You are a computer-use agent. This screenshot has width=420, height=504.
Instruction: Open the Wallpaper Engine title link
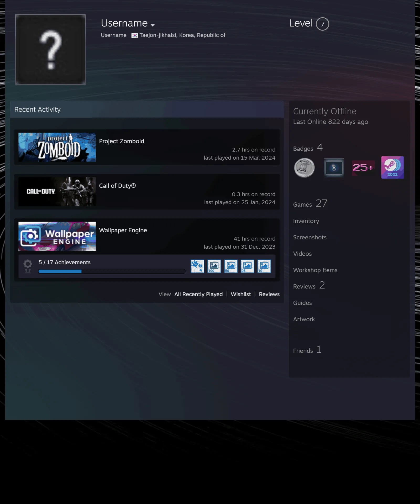[x=123, y=230]
